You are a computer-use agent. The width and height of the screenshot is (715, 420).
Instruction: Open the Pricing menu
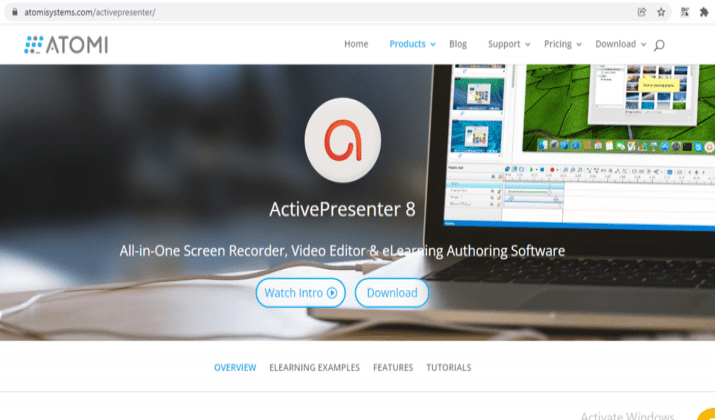558,44
